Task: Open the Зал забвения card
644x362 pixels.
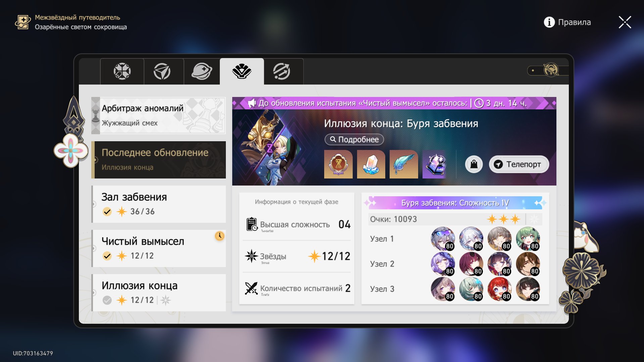Action: coord(158,204)
